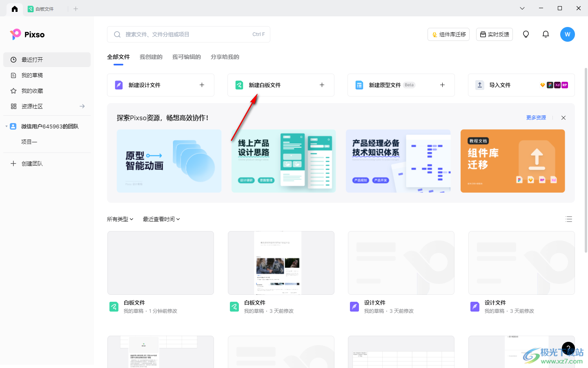Viewport: 588px width, 368px height.
Task: Switch to 我可编辑的 tab
Action: click(x=187, y=57)
